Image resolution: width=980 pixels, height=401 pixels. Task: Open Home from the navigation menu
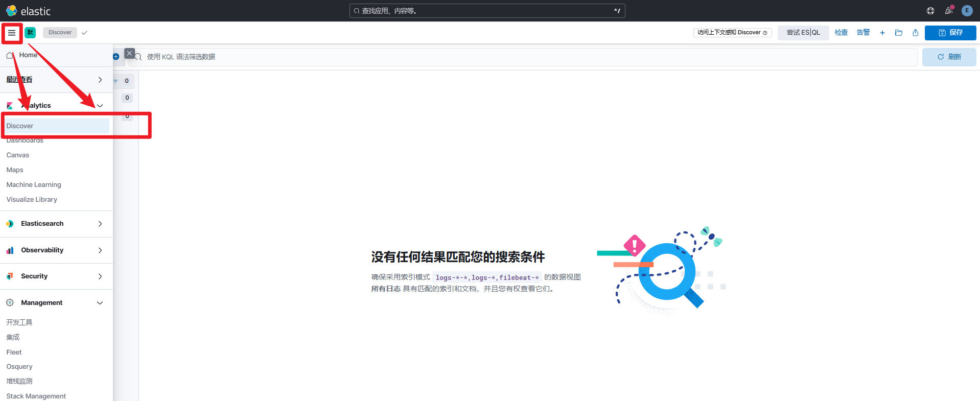(28, 55)
